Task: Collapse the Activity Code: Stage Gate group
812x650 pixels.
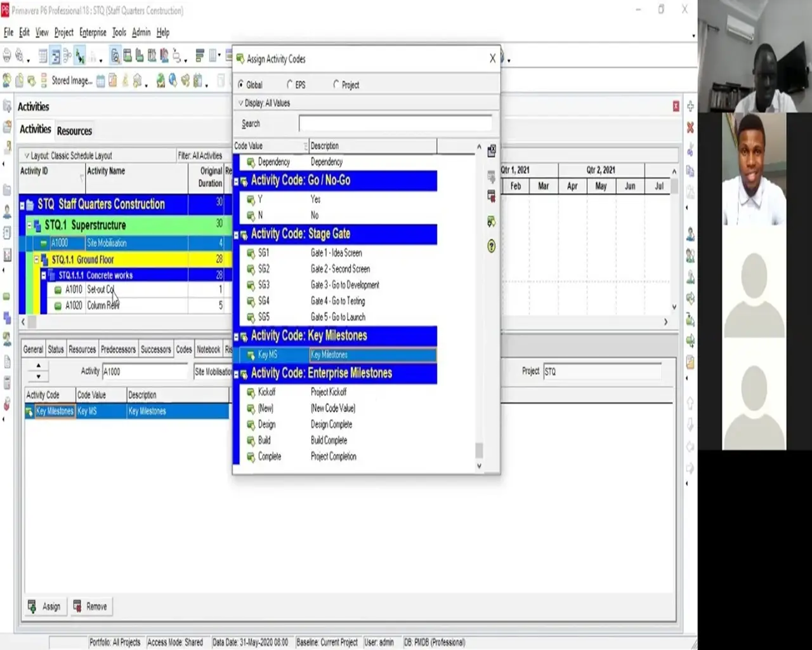Action: [237, 235]
